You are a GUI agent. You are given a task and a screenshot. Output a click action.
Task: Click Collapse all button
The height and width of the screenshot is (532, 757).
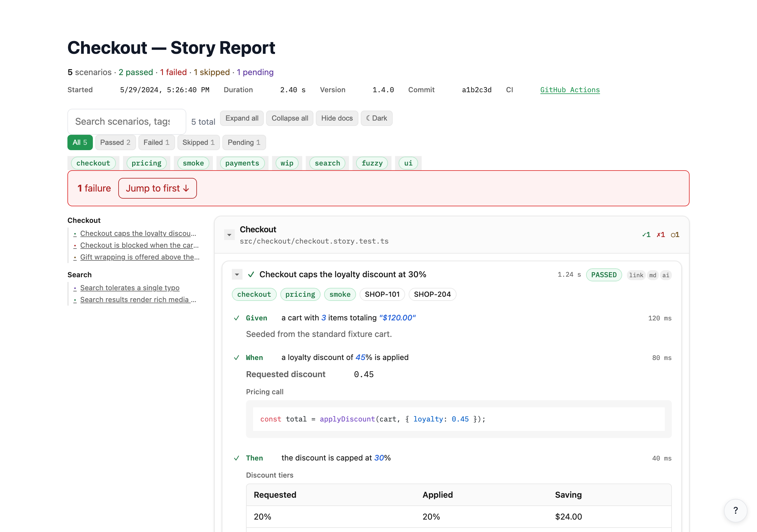point(289,118)
